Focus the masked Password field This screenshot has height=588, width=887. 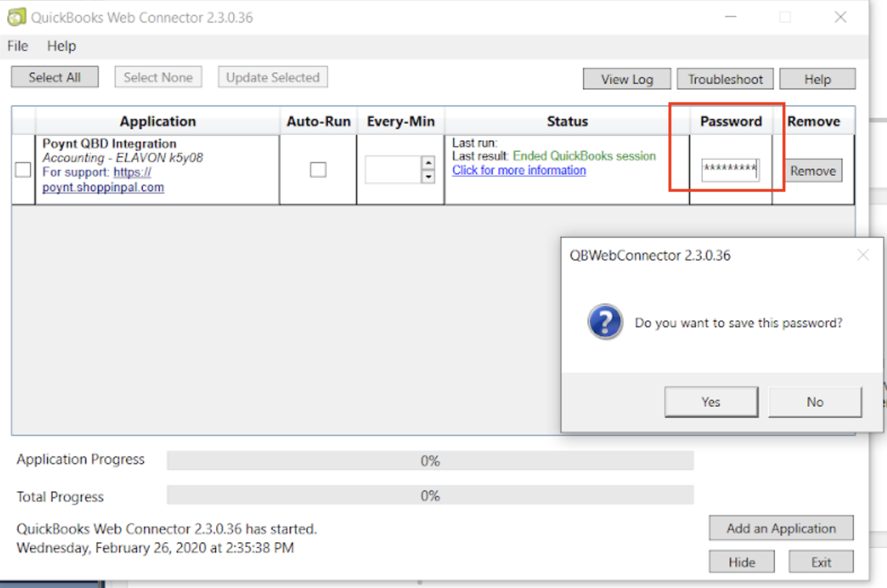pyautogui.click(x=730, y=170)
